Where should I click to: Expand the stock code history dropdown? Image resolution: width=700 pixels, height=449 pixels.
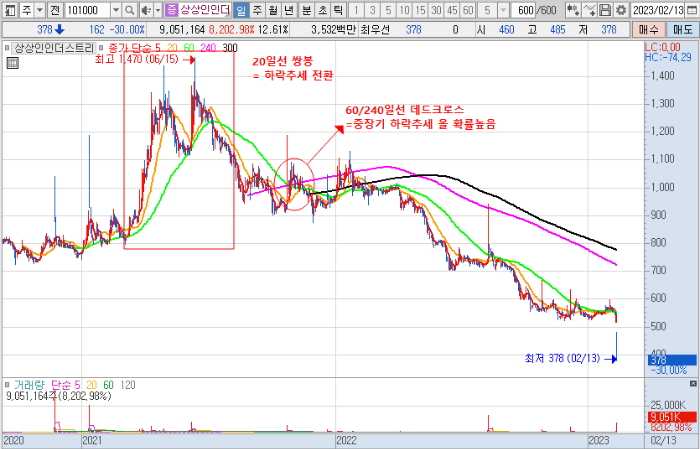116,10
